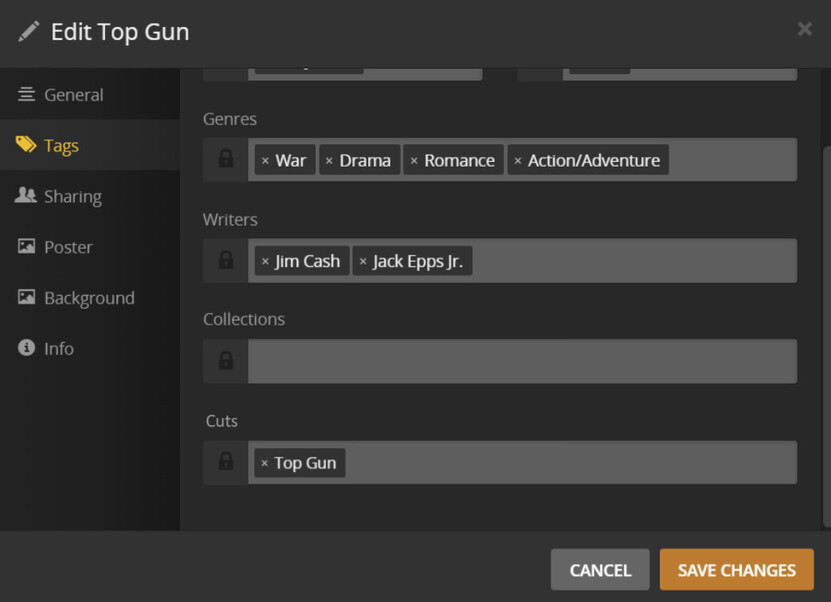
Task: Remove the Top Gun cuts tag
Action: point(264,463)
